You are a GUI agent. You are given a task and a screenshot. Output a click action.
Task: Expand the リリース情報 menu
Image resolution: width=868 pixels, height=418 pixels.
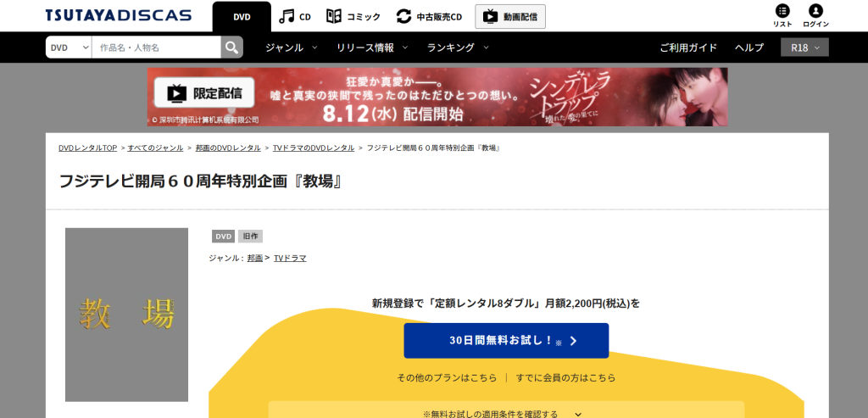[x=372, y=47]
